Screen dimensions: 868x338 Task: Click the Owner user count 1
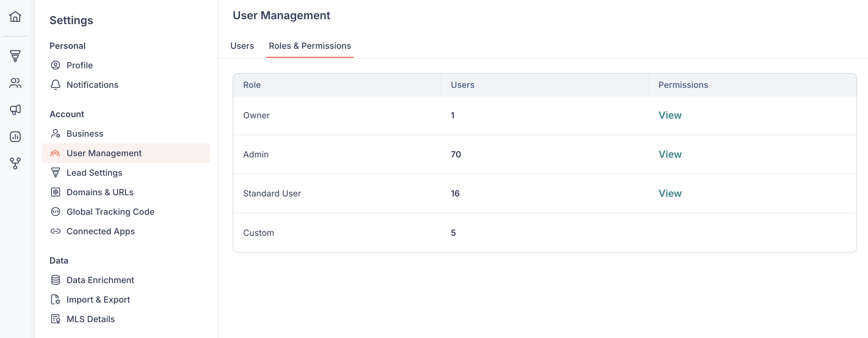click(453, 116)
